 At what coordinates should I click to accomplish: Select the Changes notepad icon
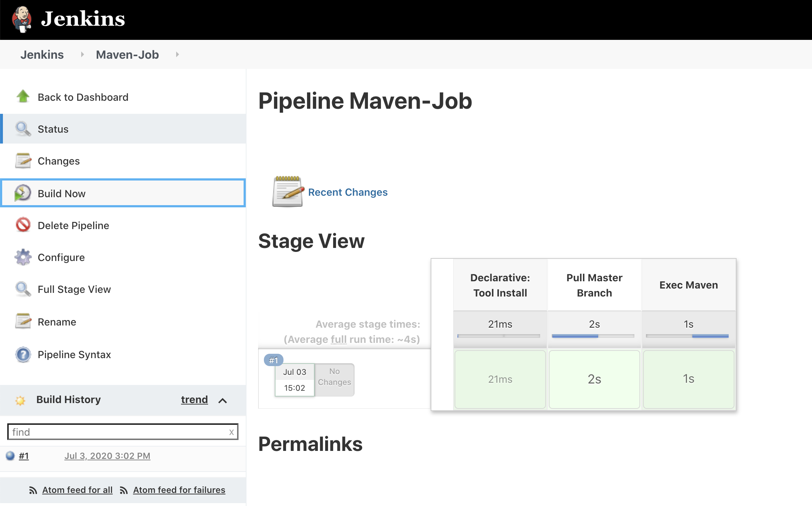(22, 161)
